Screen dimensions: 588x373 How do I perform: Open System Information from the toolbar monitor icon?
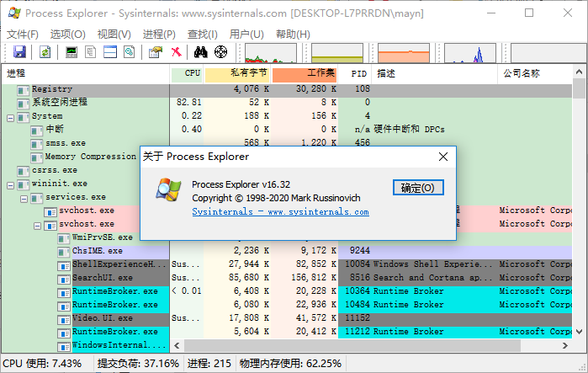72,52
